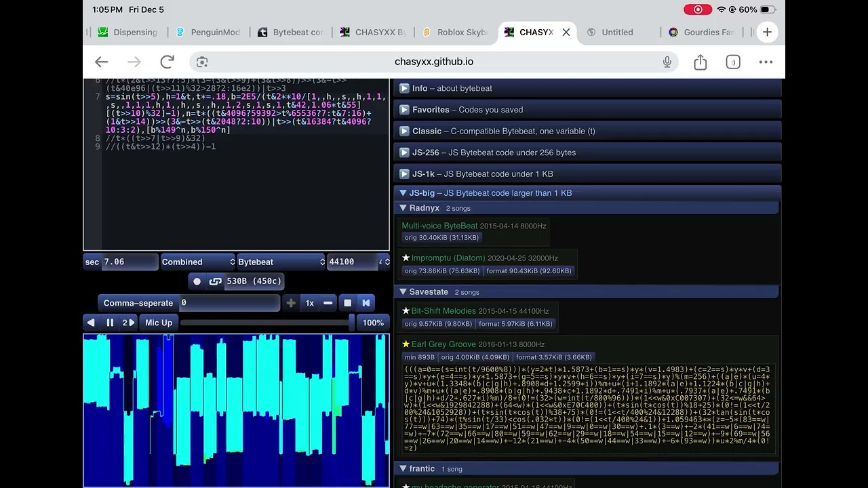Click the copy link chain icon
Image resolution: width=868 pixels, height=488 pixels.
[216, 281]
